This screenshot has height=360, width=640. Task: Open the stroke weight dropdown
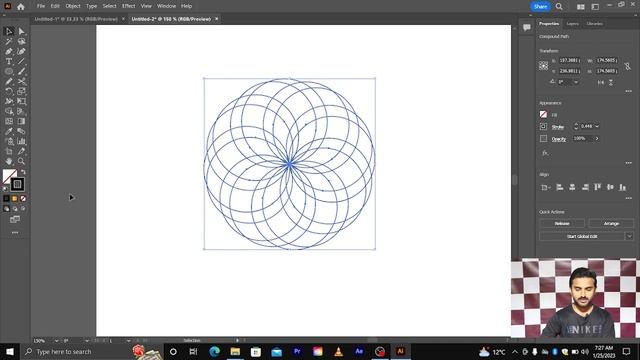[597, 127]
